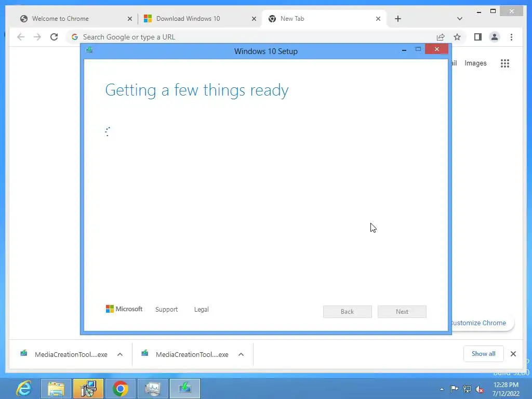Close the New Tab tab
The height and width of the screenshot is (399, 532).
(378, 19)
